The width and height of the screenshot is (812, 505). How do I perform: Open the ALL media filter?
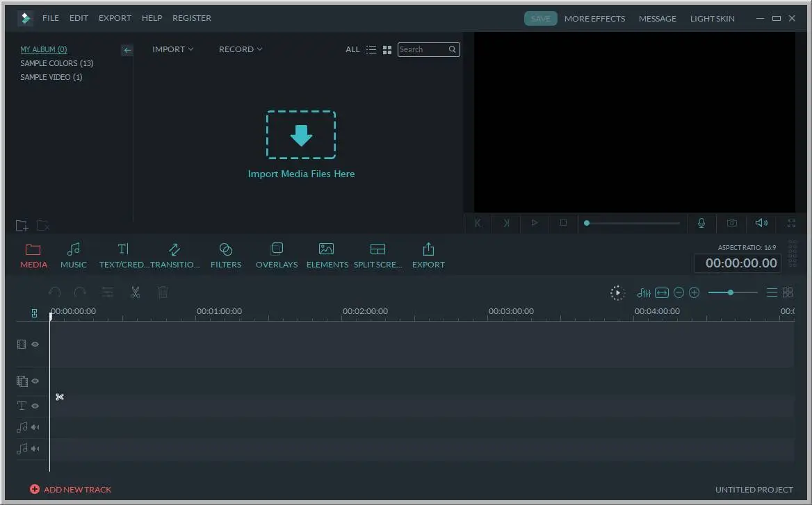pos(352,50)
